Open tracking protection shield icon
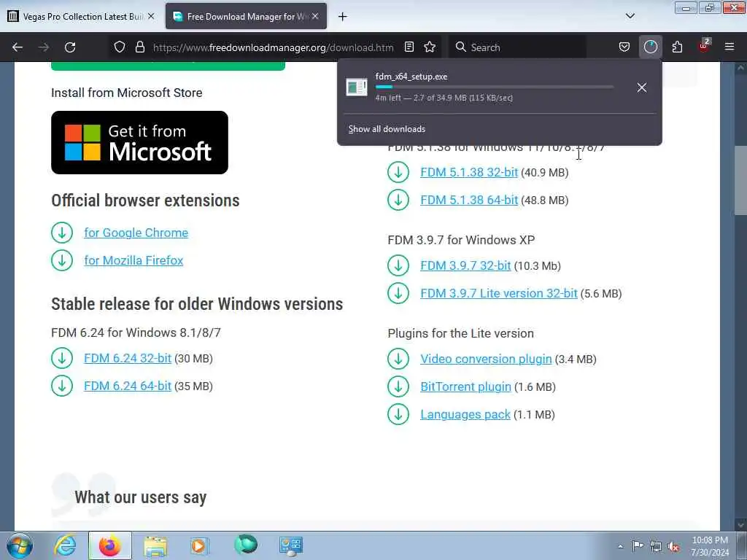 tap(120, 47)
